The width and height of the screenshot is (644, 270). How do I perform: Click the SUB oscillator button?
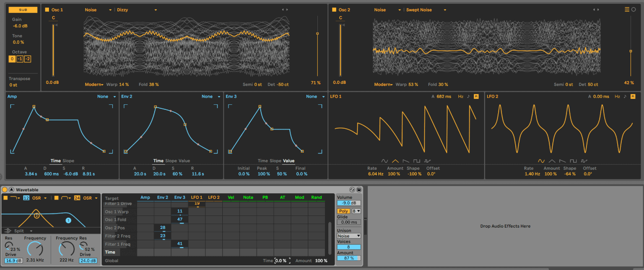(23, 9)
